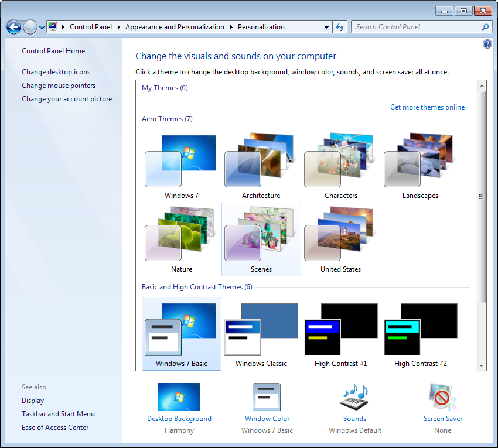Open address bar history dropdown
498x448 pixels.
[326, 28]
